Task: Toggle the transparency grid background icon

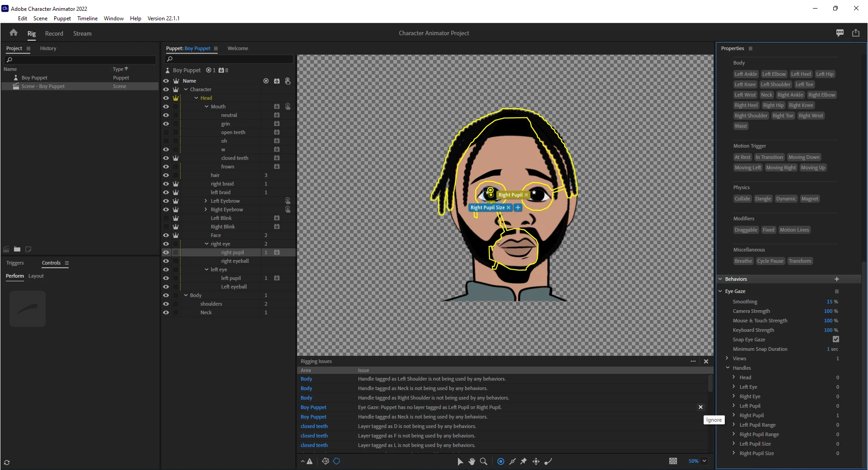Action: click(x=673, y=461)
